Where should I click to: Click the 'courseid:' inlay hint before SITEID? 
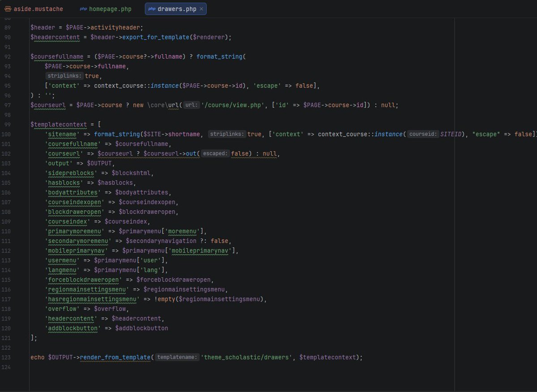(422, 134)
